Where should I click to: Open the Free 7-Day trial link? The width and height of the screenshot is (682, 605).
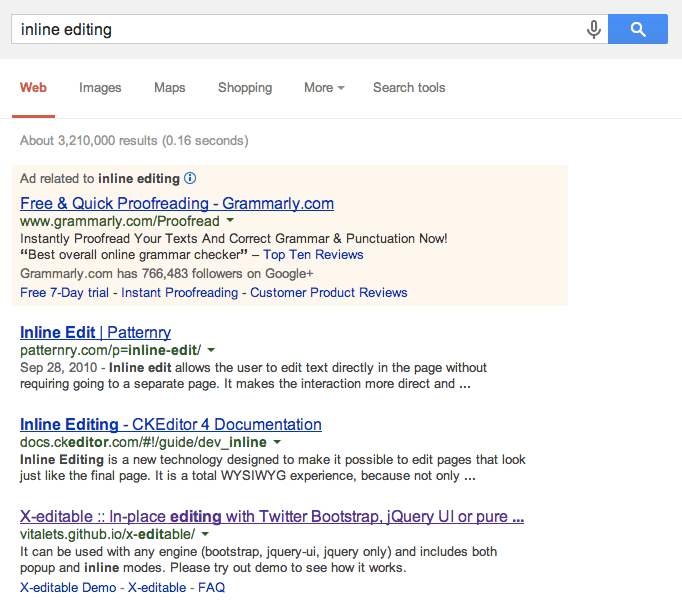(64, 292)
